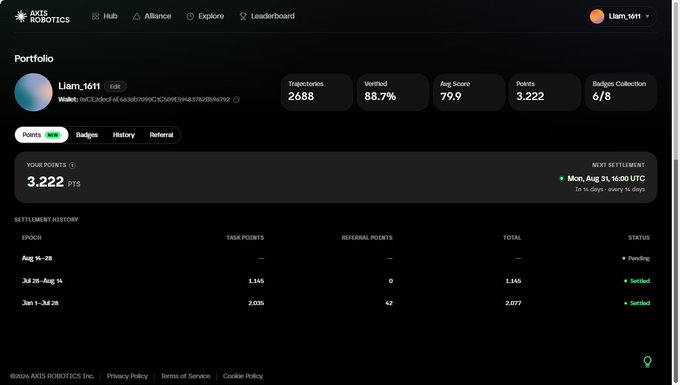Click the 2.077 total value
The image size is (680, 385).
(513, 303)
